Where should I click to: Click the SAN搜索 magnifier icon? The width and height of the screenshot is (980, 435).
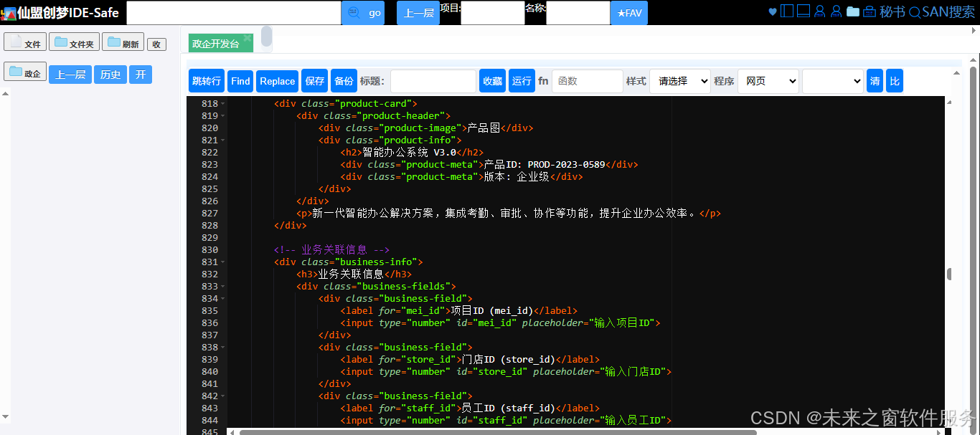pos(915,12)
